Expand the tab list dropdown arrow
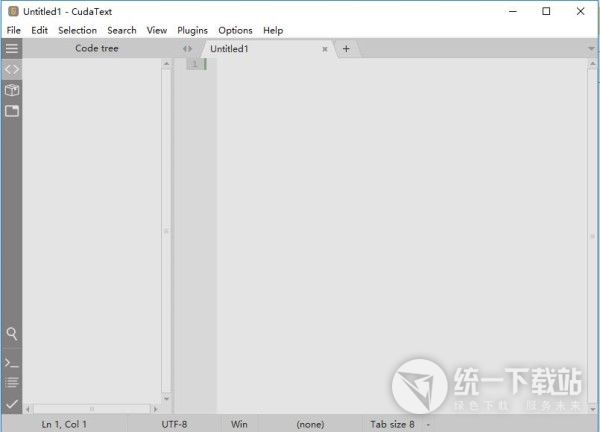The image size is (600, 432). (590, 48)
